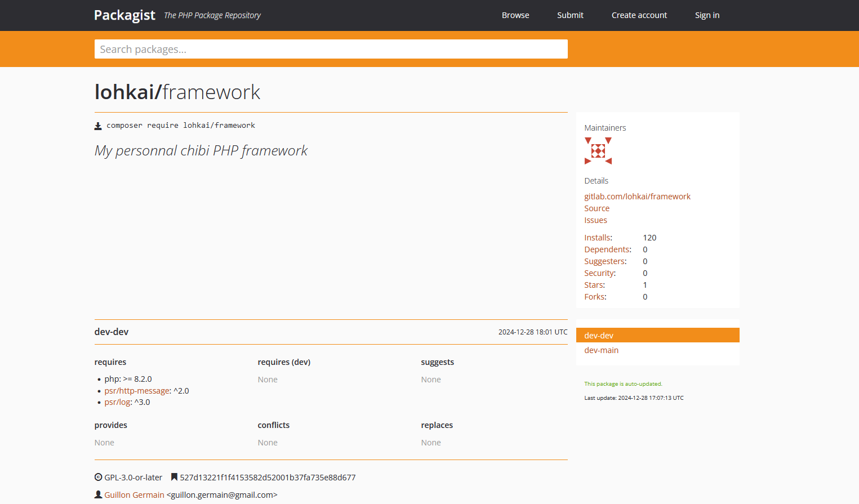This screenshot has width=859, height=504.
Task: Select the composer require lohkai/framework command
Action: coord(181,126)
